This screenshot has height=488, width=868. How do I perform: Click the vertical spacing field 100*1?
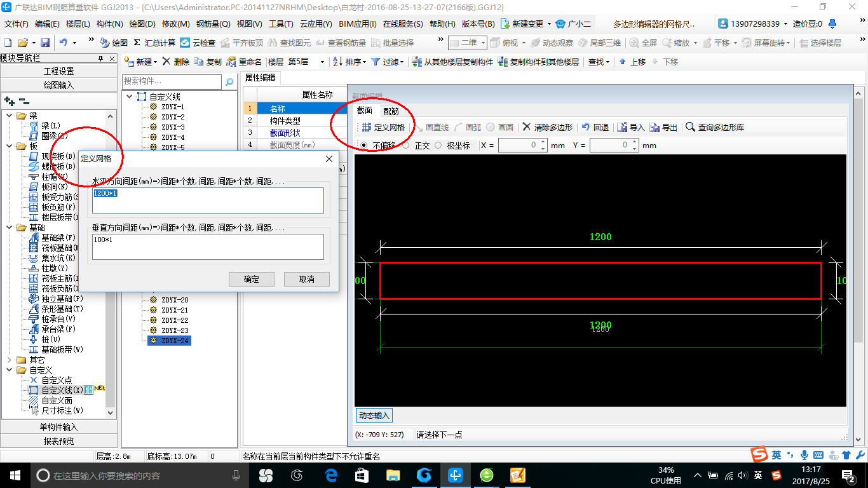pyautogui.click(x=208, y=247)
